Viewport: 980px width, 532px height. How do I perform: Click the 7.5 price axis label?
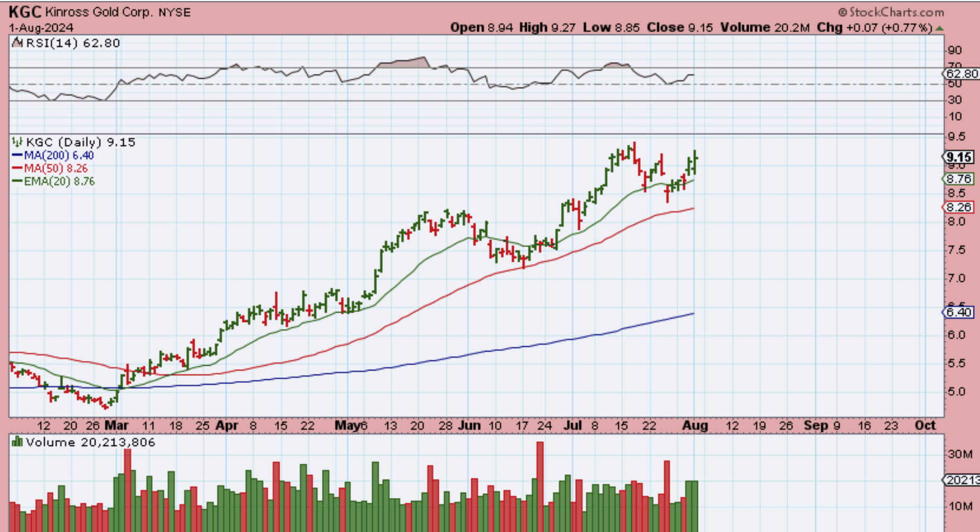[x=956, y=250]
